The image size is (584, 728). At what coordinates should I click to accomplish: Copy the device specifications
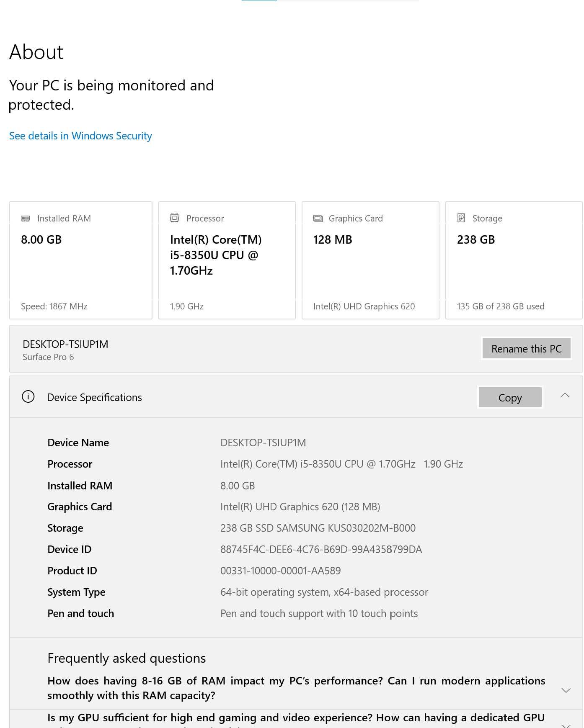click(x=510, y=397)
